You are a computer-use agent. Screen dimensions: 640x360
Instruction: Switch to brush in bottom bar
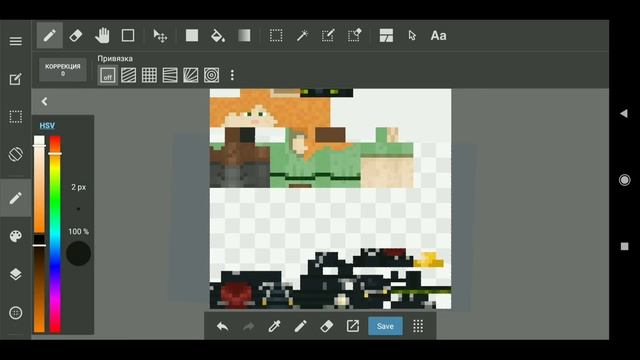point(300,326)
